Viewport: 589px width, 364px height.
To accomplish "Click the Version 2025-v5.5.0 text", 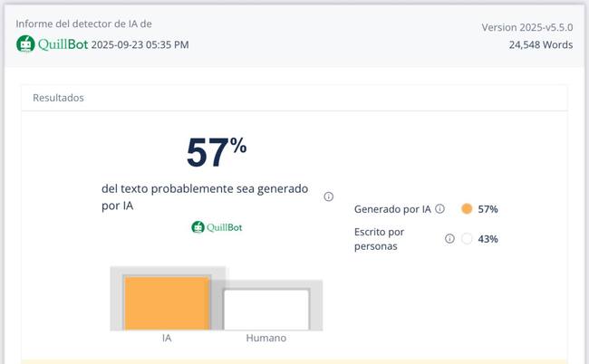I will pyautogui.click(x=526, y=27).
